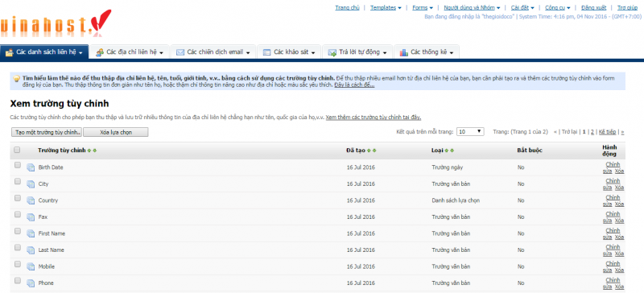Viewport: 644px width, 293px height.
Task: Open the Các danh sách liên hệ tab
Action: [x=44, y=52]
